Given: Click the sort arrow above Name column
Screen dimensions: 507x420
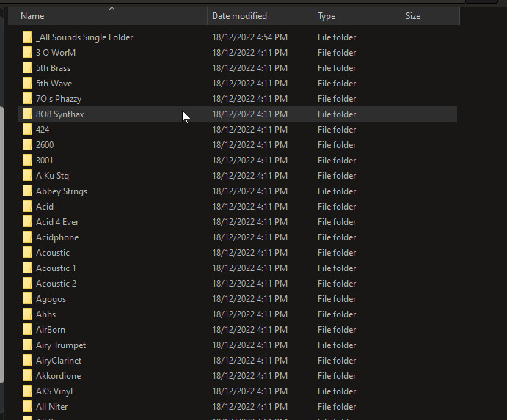Looking at the screenshot, I should tap(112, 9).
